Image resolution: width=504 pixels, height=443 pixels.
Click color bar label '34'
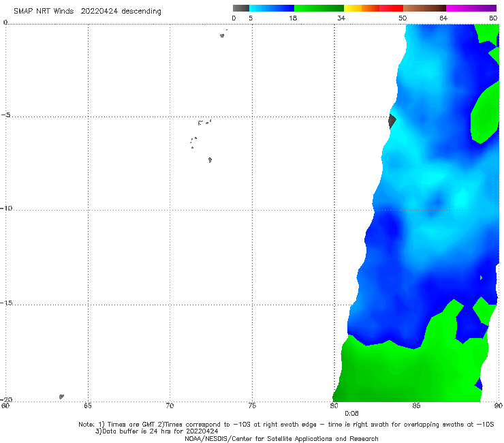341,18
